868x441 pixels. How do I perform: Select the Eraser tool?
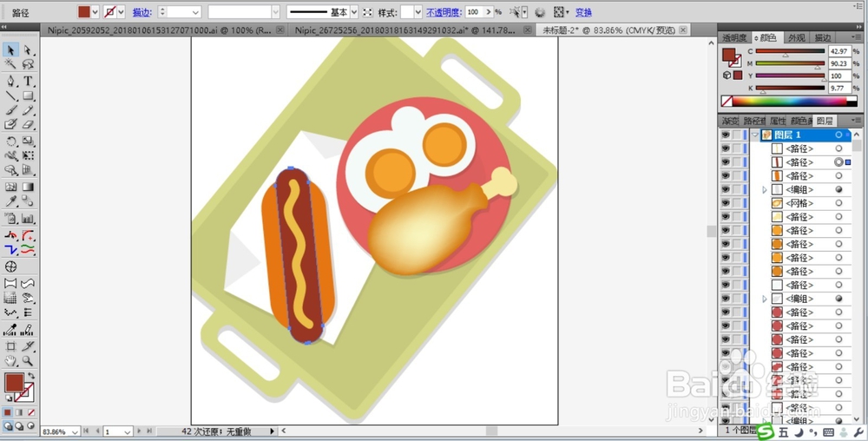pos(28,124)
